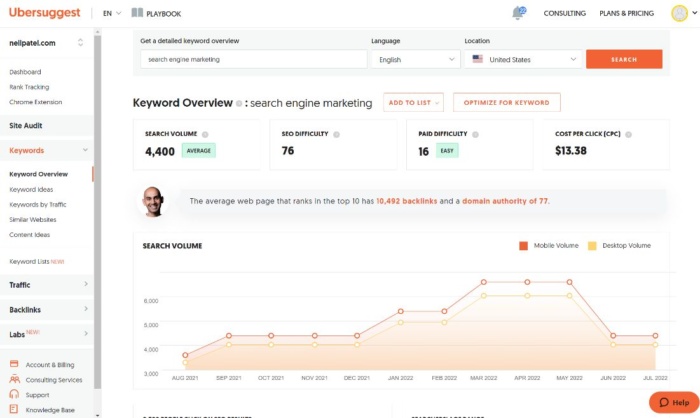Click the Jul 2022 desktop volume data point
The image size is (700, 418).
pos(655,345)
